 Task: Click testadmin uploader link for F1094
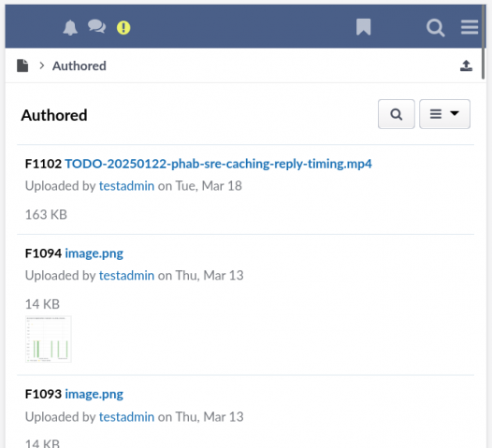127,275
